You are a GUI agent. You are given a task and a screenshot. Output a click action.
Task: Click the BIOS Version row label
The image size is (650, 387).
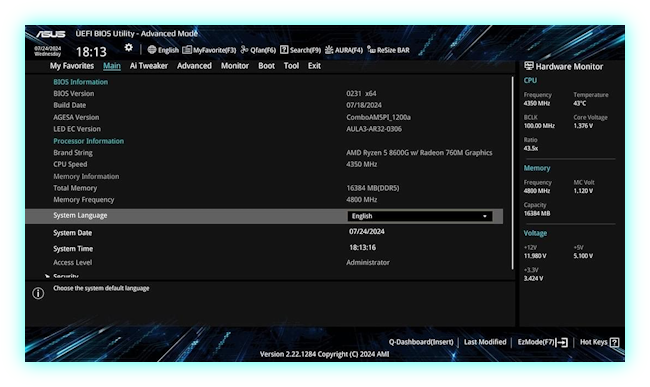point(73,94)
